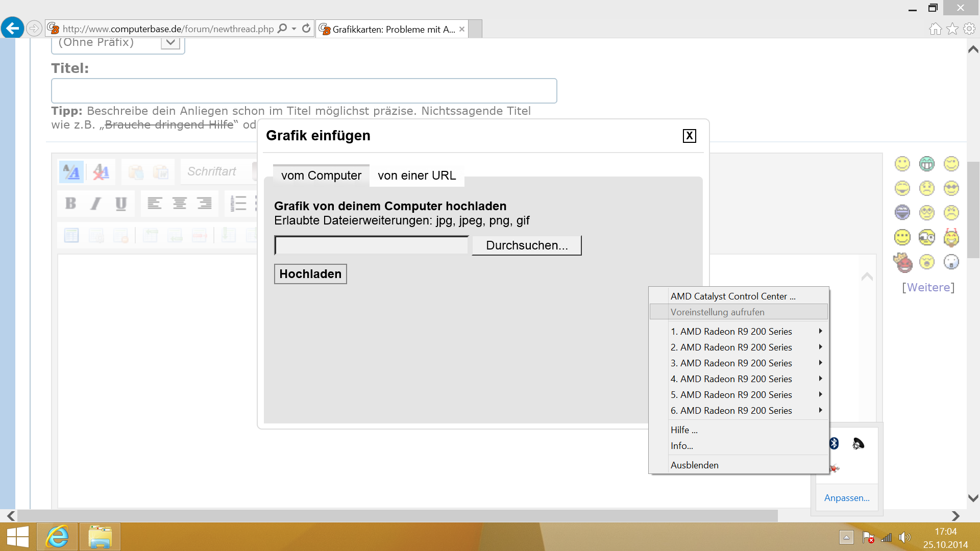The image size is (980, 551).
Task: Center align the text
Action: click(179, 204)
